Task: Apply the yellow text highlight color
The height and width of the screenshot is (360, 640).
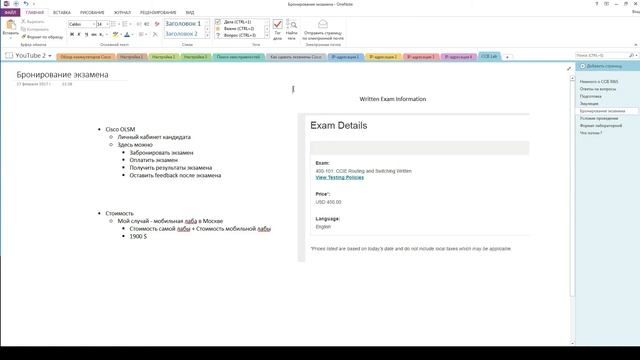Action: point(115,35)
